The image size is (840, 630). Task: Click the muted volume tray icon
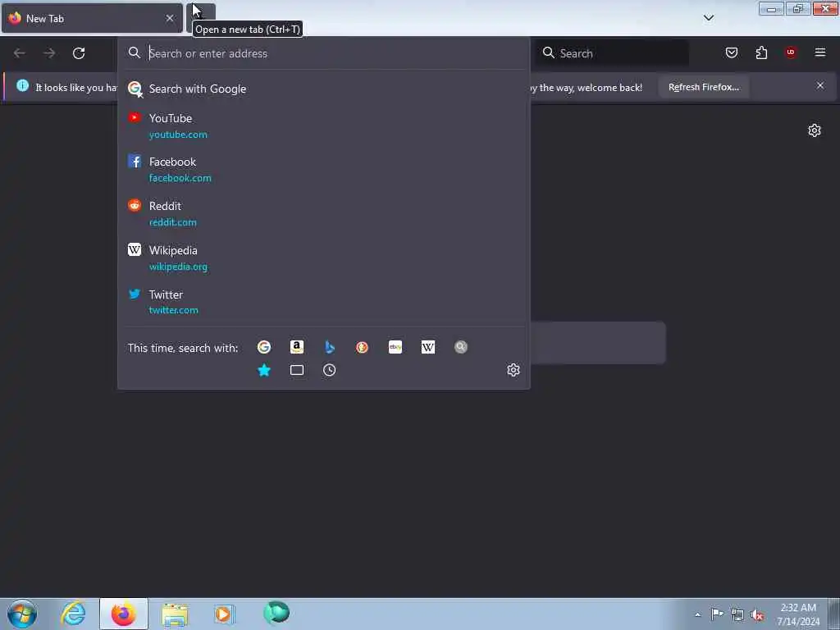pyautogui.click(x=757, y=614)
